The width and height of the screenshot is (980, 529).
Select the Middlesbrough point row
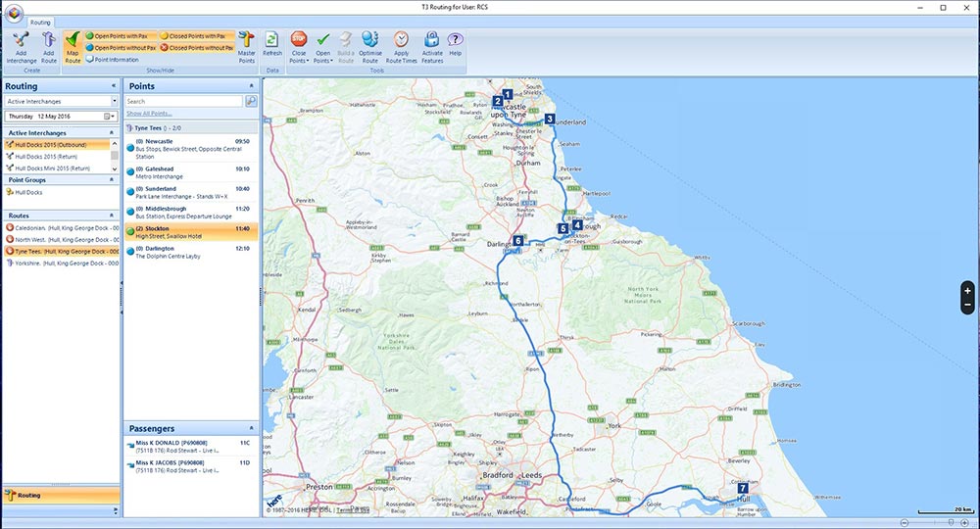pyautogui.click(x=191, y=213)
